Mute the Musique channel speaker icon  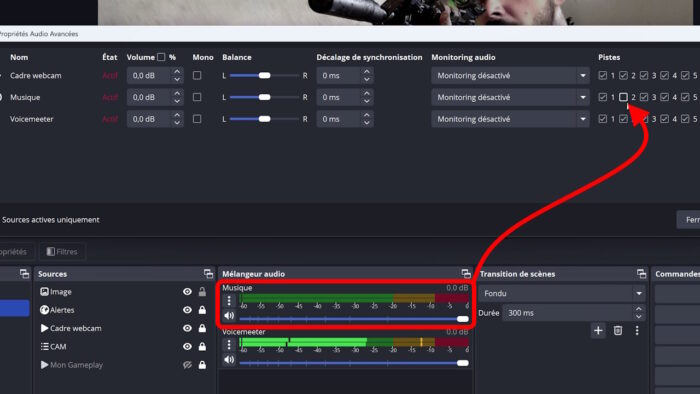[229, 316]
